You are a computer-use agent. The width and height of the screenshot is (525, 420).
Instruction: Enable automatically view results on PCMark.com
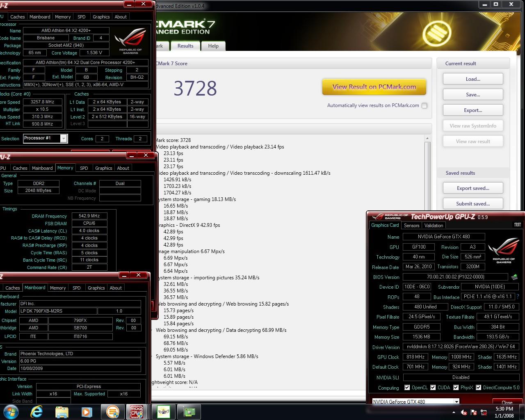pos(425,105)
